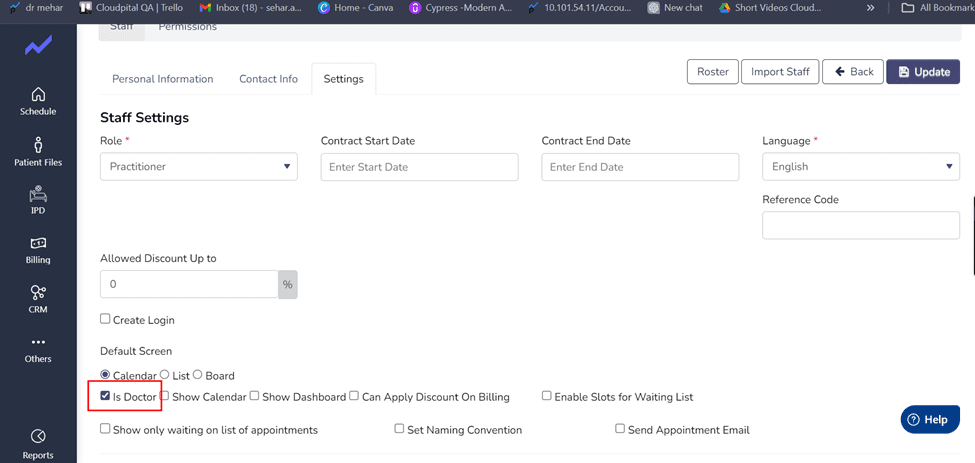Switch to the Personal Information tab
The image size is (975, 463).
click(x=162, y=79)
